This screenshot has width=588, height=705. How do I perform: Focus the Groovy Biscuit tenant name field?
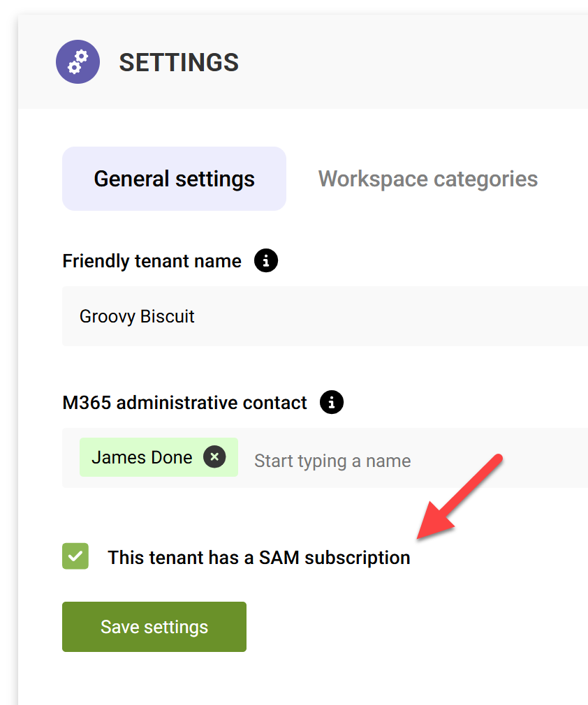coord(279,316)
